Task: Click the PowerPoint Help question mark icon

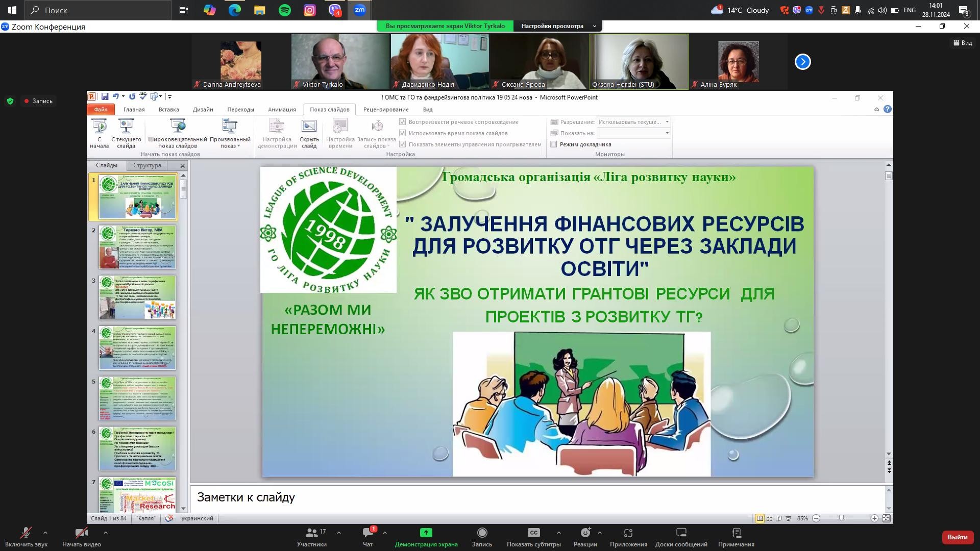Action: (x=888, y=109)
